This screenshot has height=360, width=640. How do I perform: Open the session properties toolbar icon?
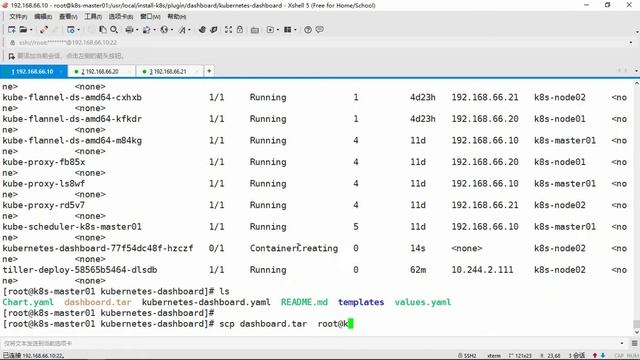[71, 29]
